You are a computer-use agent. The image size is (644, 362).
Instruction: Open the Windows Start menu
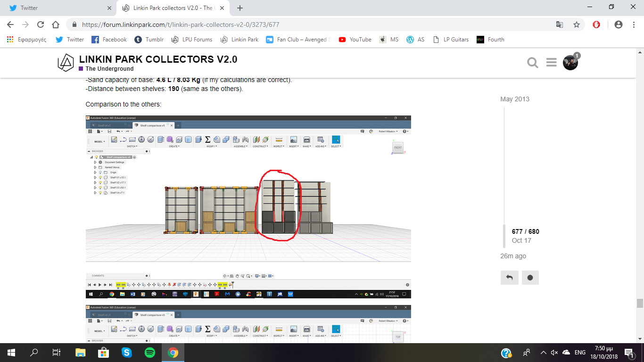coord(11,353)
